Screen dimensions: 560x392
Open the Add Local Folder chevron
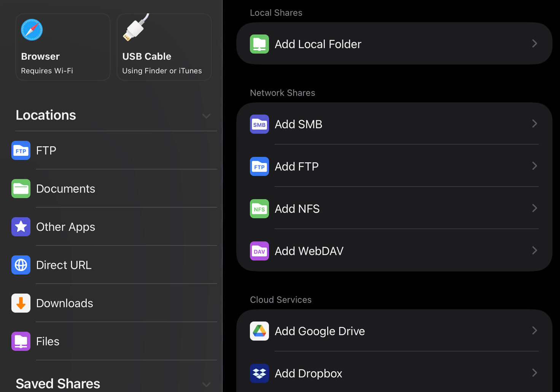coord(535,44)
